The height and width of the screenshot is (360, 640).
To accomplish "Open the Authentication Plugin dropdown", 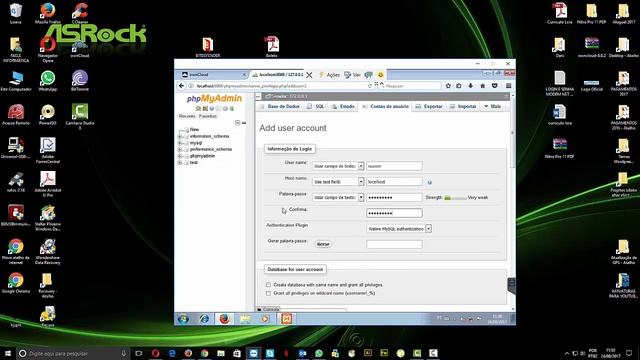I will 399,229.
